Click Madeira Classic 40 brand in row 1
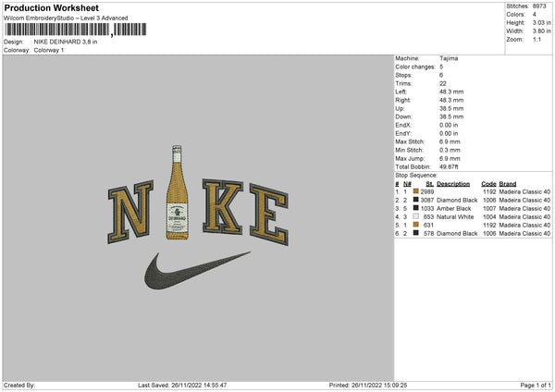The image size is (555, 392). [x=524, y=191]
